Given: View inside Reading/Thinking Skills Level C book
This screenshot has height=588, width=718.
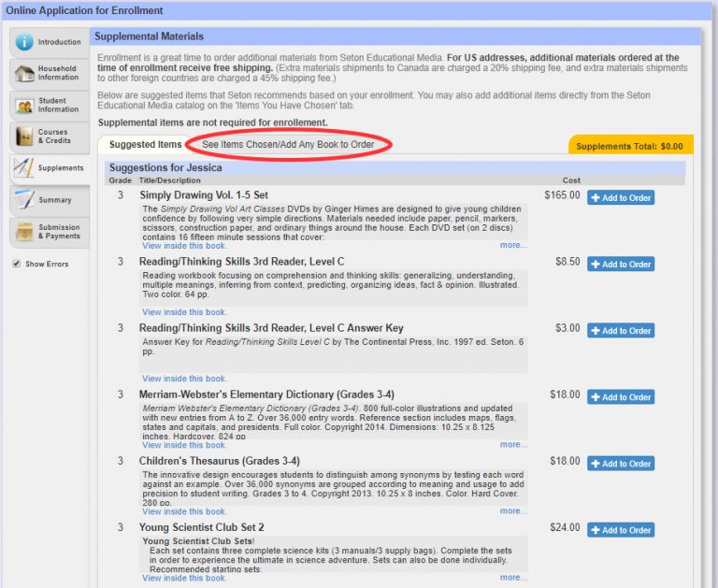Looking at the screenshot, I should (184, 312).
